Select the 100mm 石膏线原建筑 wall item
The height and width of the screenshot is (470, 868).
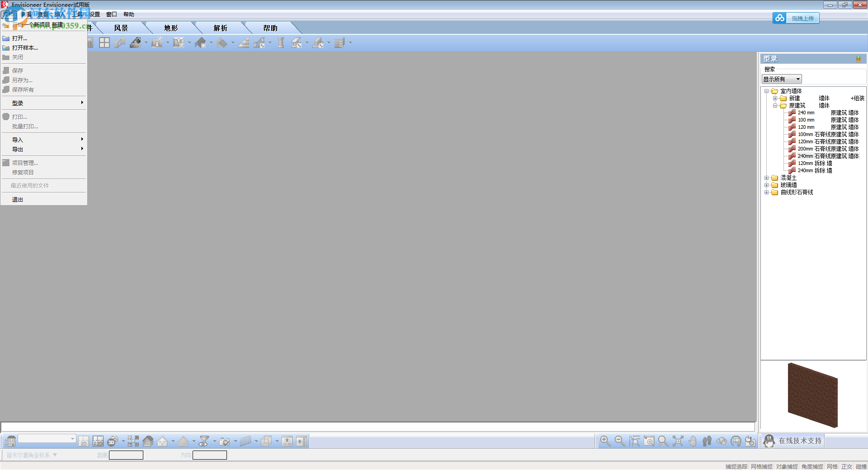824,135
